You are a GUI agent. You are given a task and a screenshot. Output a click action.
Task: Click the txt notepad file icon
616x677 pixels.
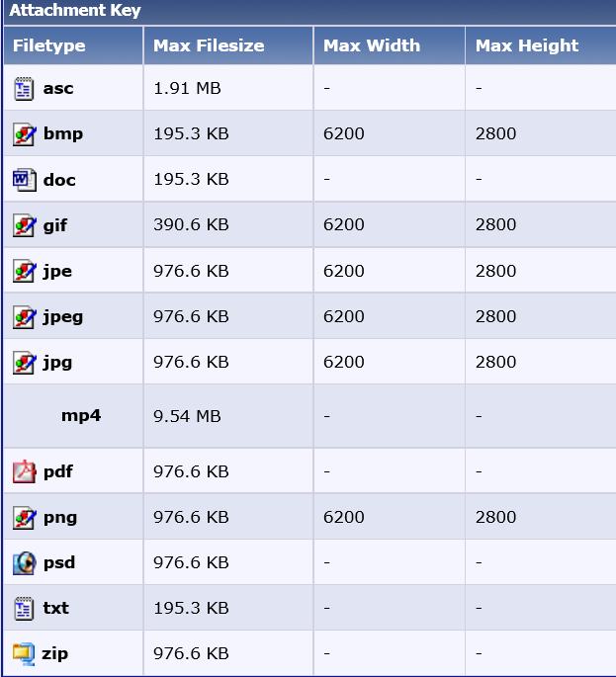coord(24,609)
